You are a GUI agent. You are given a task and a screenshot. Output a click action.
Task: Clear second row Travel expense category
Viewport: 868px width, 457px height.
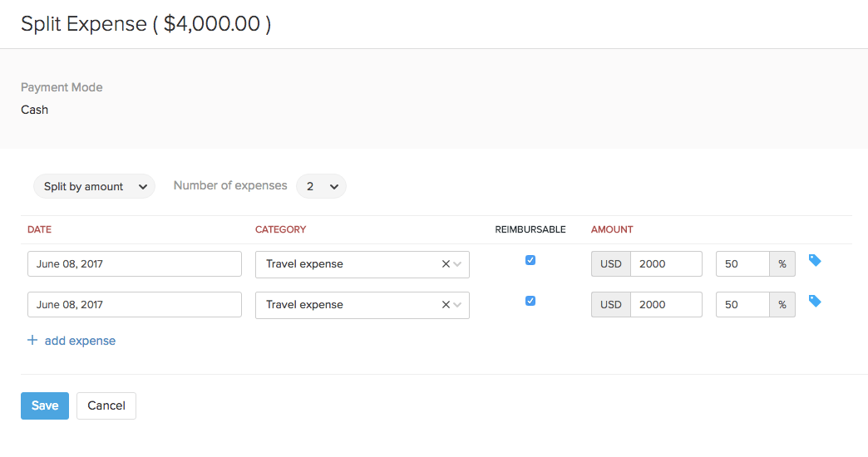[446, 305]
